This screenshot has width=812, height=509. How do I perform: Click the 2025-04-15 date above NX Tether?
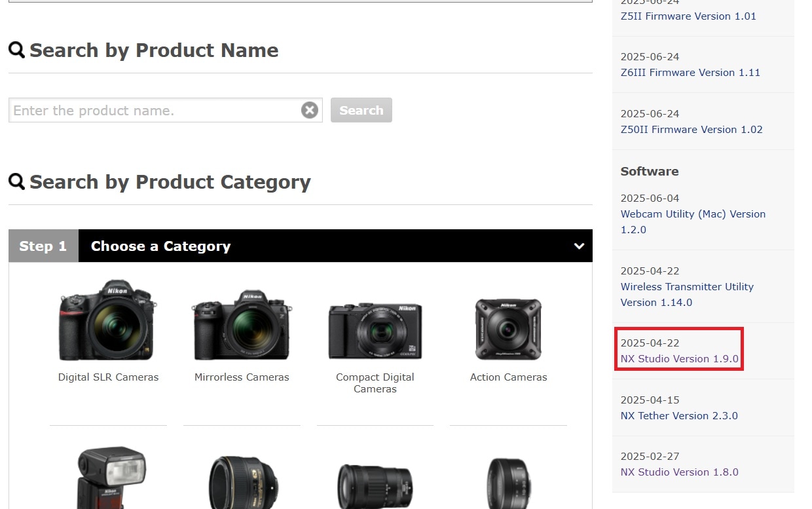[650, 400]
